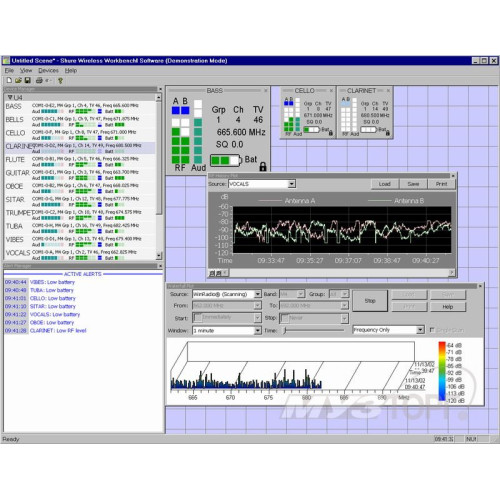Image resolution: width=500 pixels, height=500 pixels.
Task: Open the VOCALS source dropdown
Action: tap(292, 184)
